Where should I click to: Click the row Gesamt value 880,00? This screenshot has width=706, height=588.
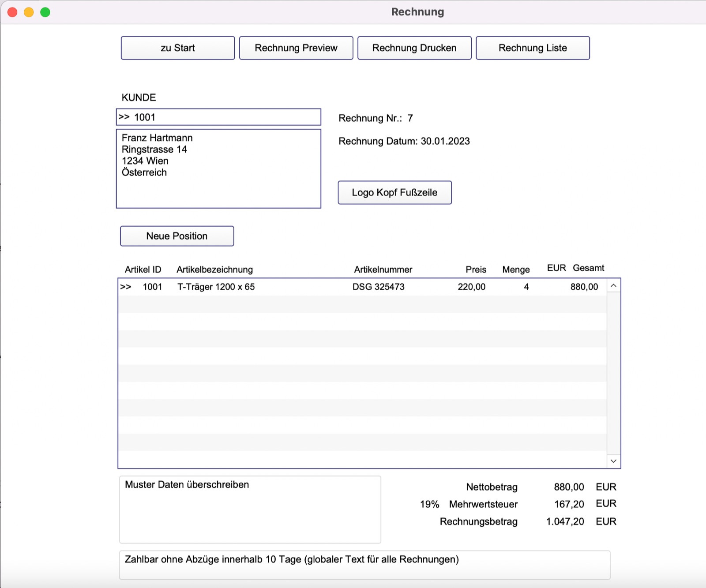[x=584, y=287]
